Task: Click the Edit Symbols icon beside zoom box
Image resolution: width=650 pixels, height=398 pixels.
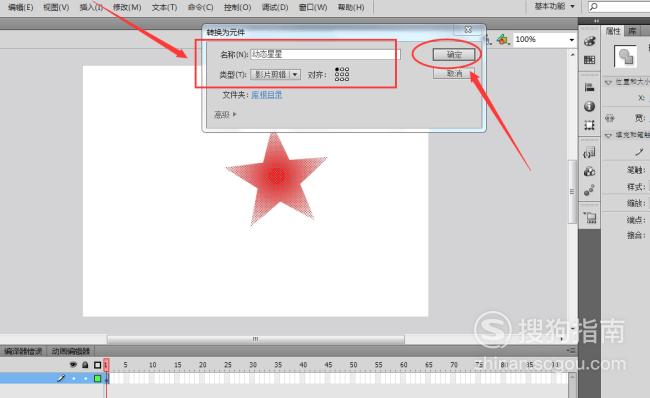Action: (502, 39)
